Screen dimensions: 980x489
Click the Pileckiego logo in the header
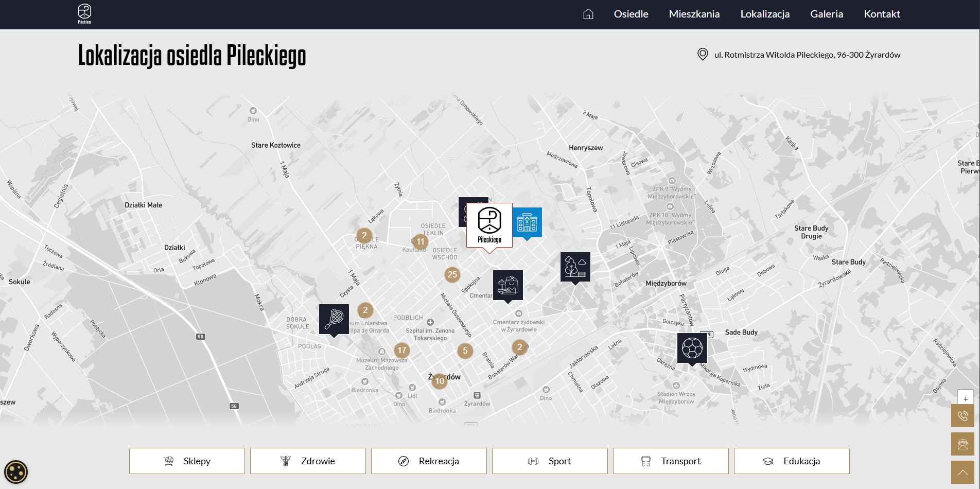point(84,14)
